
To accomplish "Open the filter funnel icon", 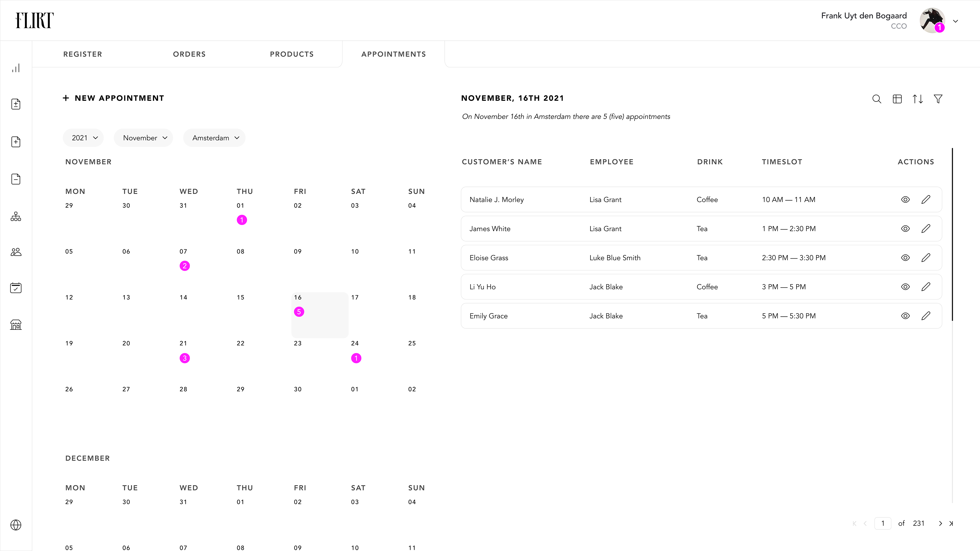I will click(938, 99).
